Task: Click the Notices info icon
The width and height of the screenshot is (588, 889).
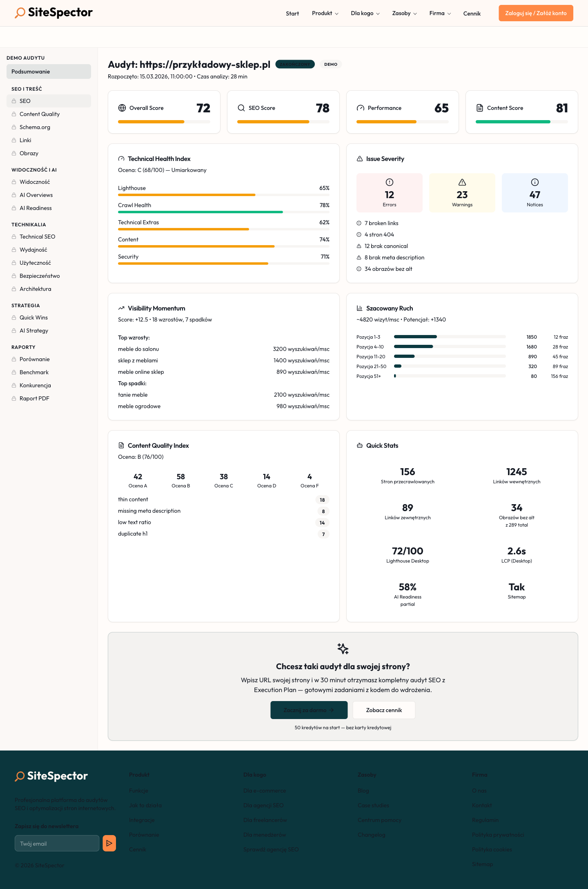Action: (x=535, y=182)
